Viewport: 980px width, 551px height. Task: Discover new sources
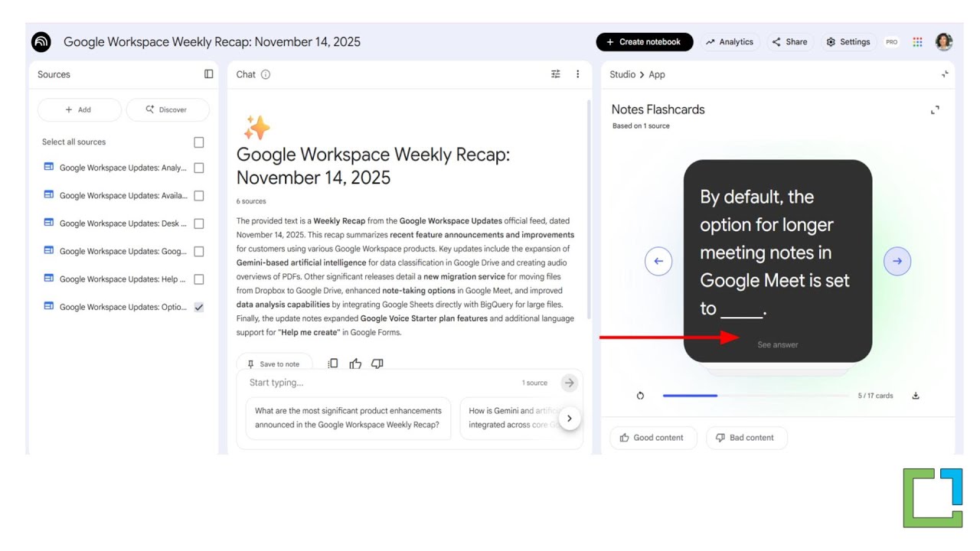pos(168,109)
